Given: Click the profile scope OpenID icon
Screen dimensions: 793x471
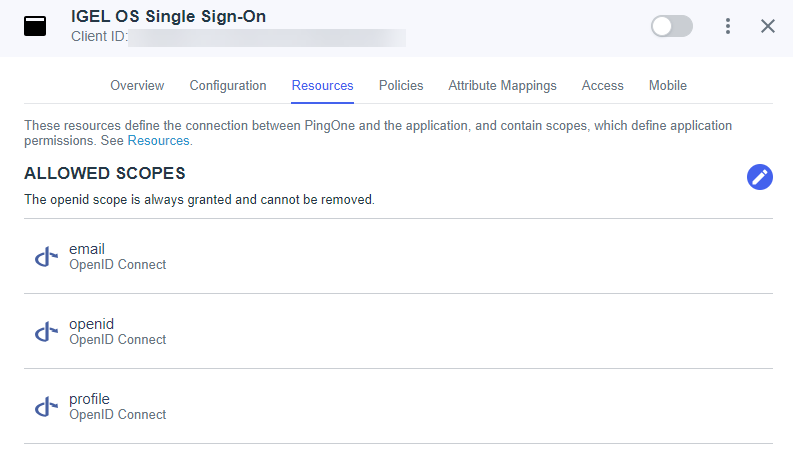Looking at the screenshot, I should coord(46,407).
